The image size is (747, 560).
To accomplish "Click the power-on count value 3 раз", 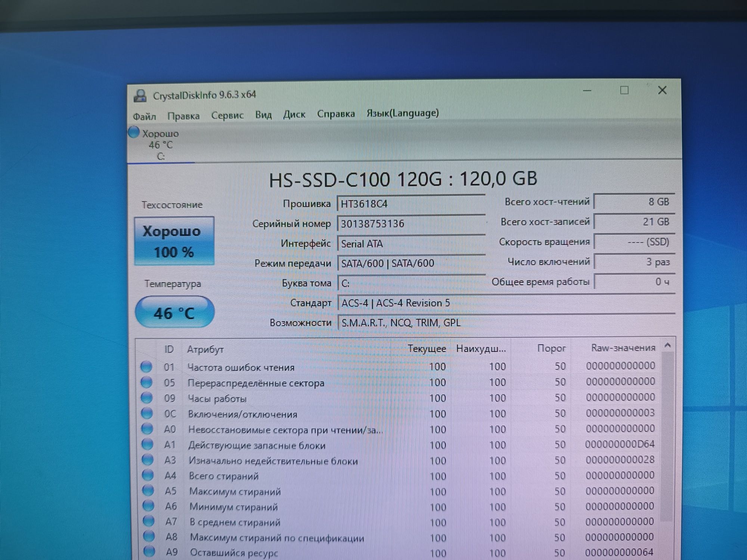I will tap(634, 262).
